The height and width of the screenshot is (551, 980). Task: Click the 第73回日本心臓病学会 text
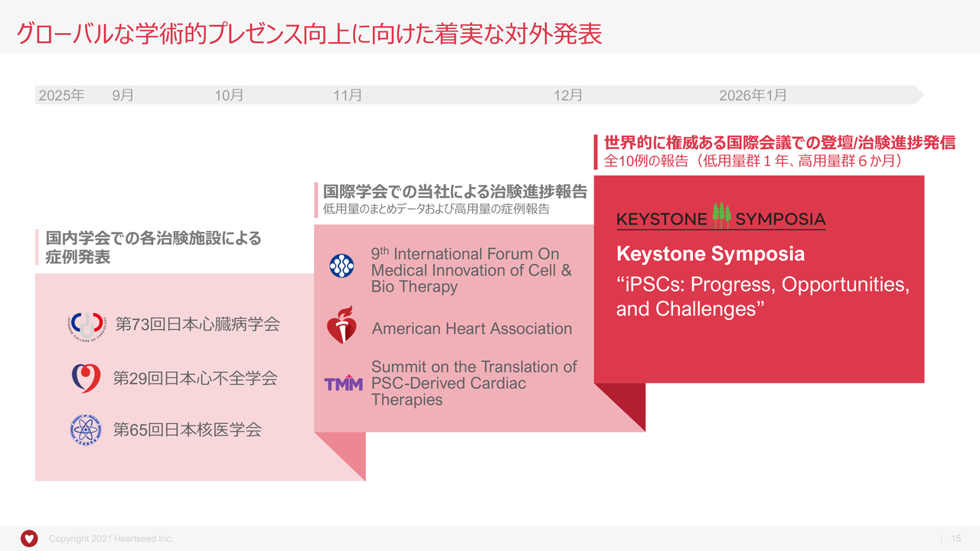pos(198,324)
